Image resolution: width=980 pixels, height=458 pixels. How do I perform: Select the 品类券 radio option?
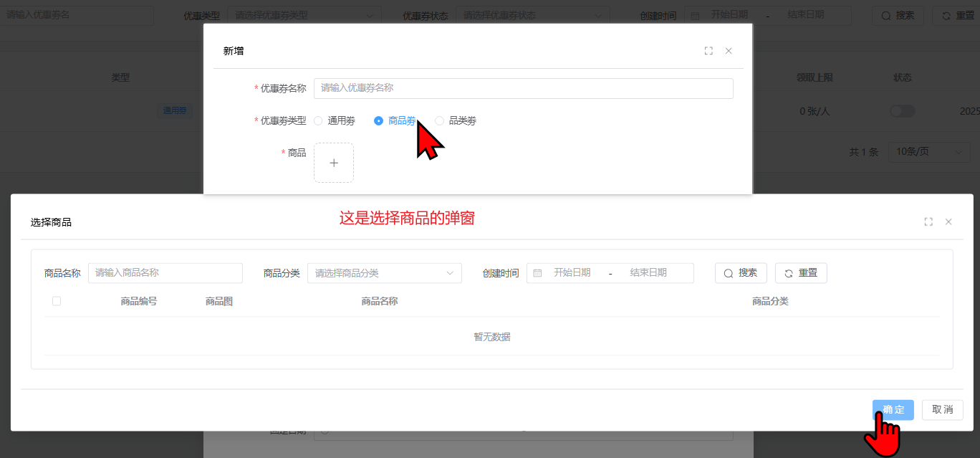point(440,121)
